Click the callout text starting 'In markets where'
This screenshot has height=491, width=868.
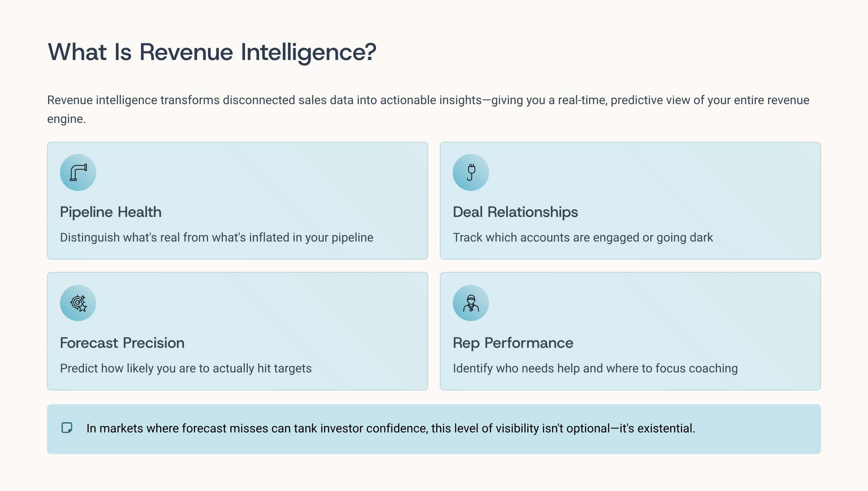[x=391, y=428]
